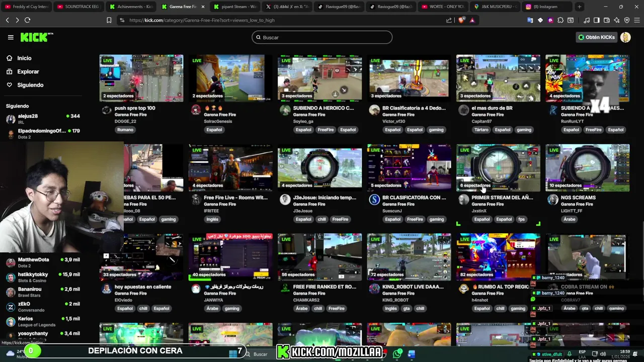Open the Victor_vf30 channel avatar

coord(374,110)
